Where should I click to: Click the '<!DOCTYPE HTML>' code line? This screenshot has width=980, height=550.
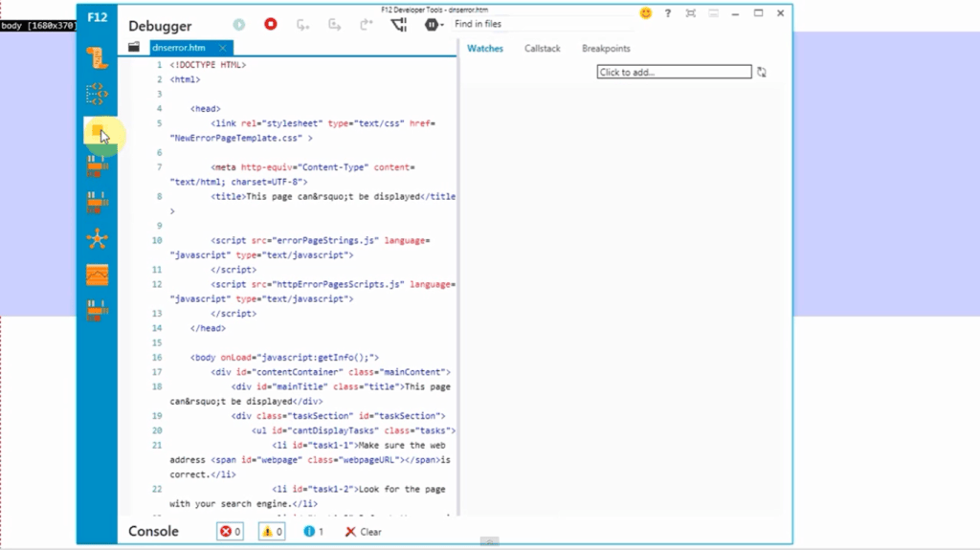pyautogui.click(x=208, y=65)
